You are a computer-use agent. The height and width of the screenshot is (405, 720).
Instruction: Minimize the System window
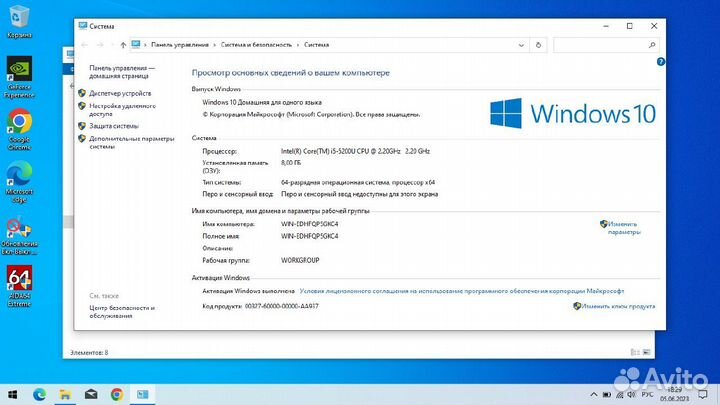point(606,26)
